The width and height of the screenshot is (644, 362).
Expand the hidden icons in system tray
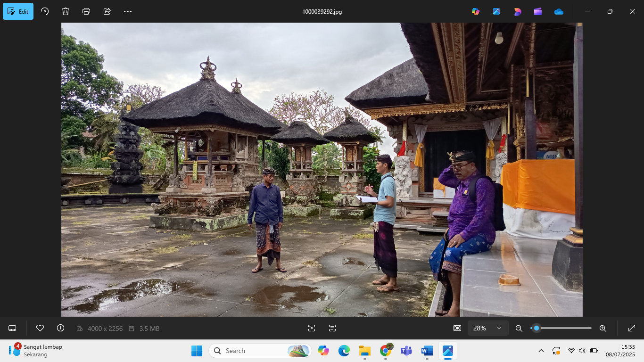click(541, 351)
